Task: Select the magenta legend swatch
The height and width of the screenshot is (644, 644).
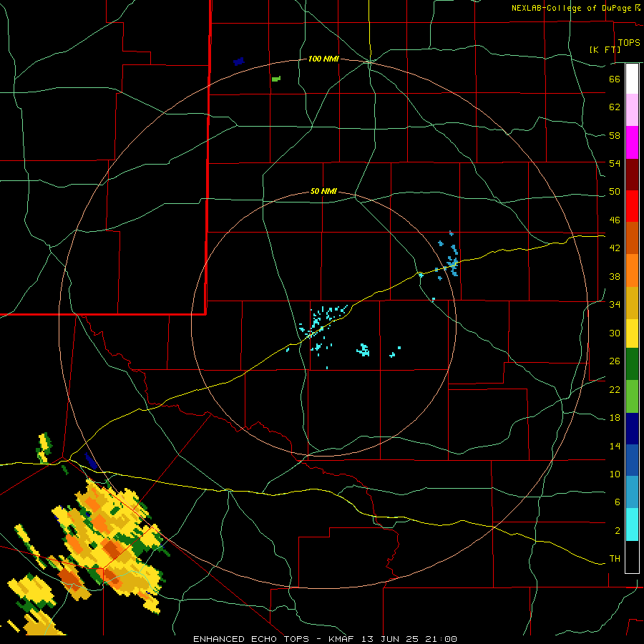Action: coord(632,142)
